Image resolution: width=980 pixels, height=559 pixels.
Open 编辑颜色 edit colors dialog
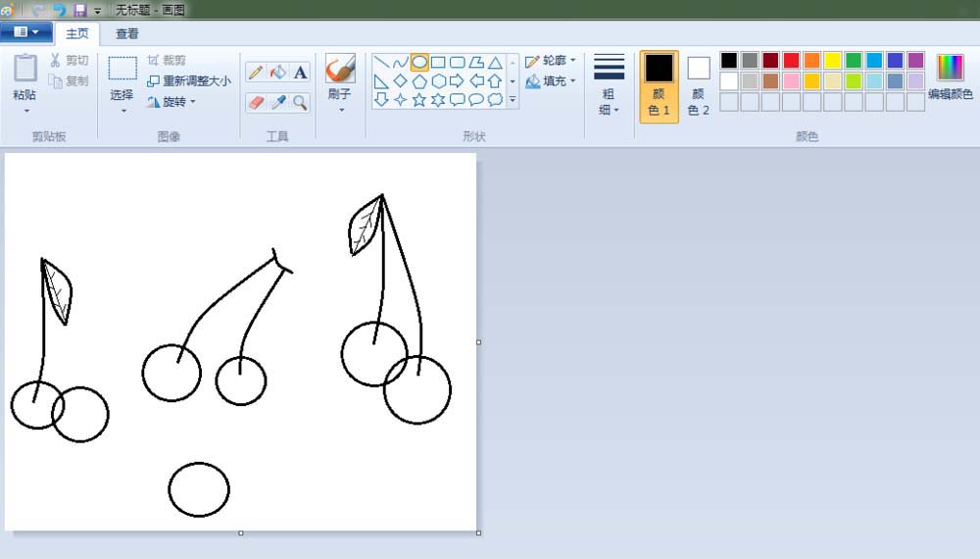pyautogui.click(x=950, y=77)
